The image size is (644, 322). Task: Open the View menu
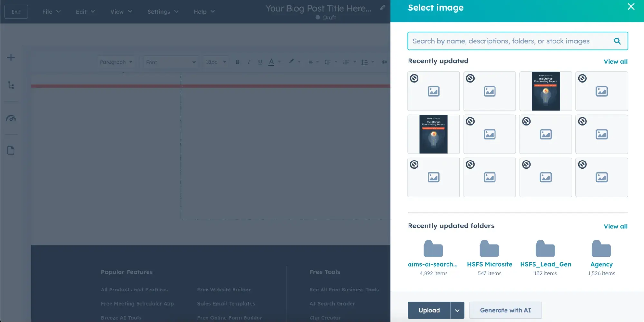121,12
